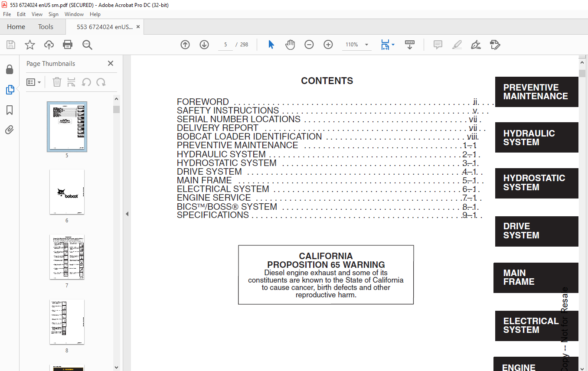Open the Find text magnifier tool

click(87, 45)
